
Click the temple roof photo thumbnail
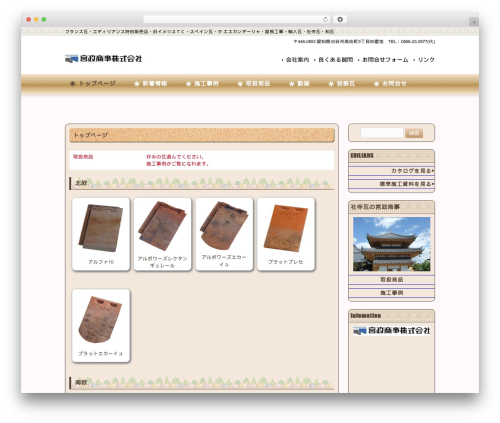391,244
